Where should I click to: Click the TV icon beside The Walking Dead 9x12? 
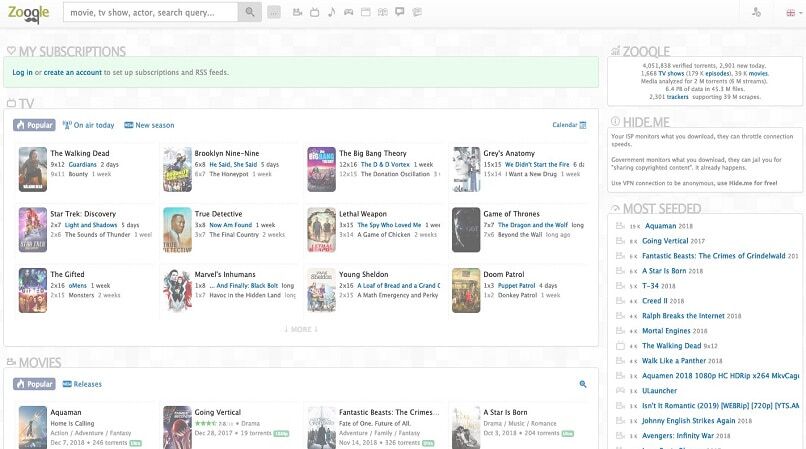tap(620, 346)
